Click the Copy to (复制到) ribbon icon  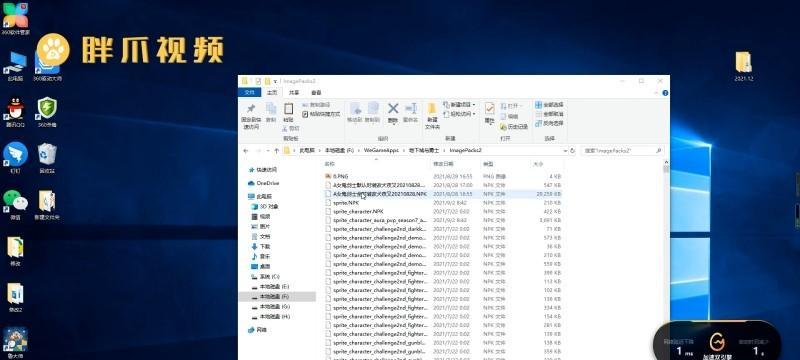[372, 112]
